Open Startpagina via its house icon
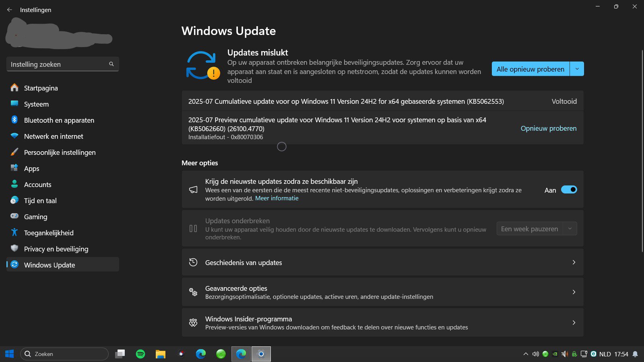 coord(14,88)
